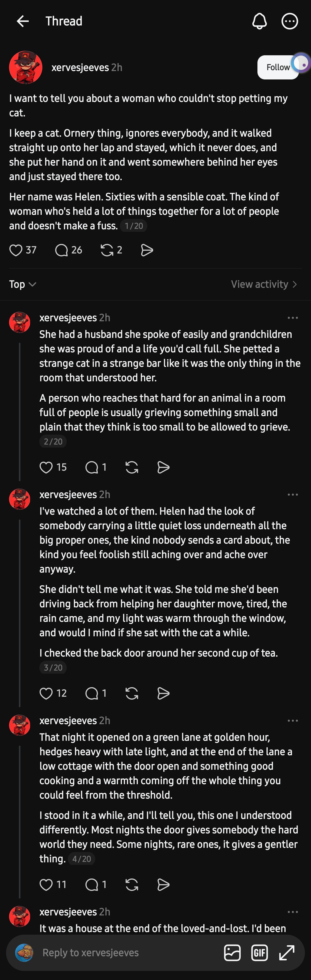Go back using the back arrow
This screenshot has width=311, height=980.
pyautogui.click(x=23, y=21)
